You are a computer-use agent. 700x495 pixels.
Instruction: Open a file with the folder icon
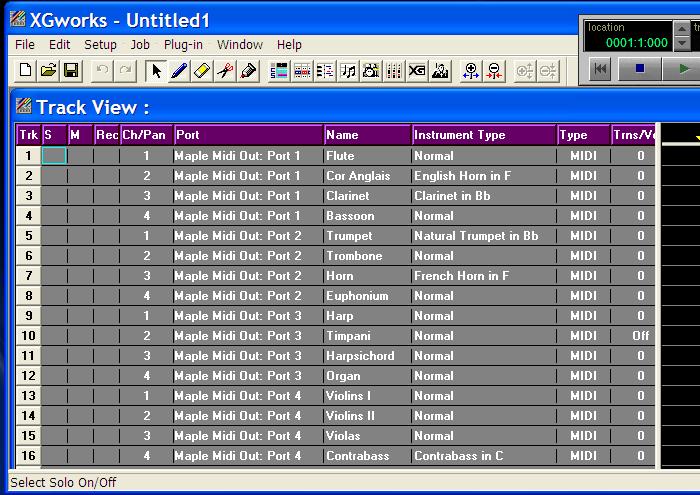click(48, 71)
